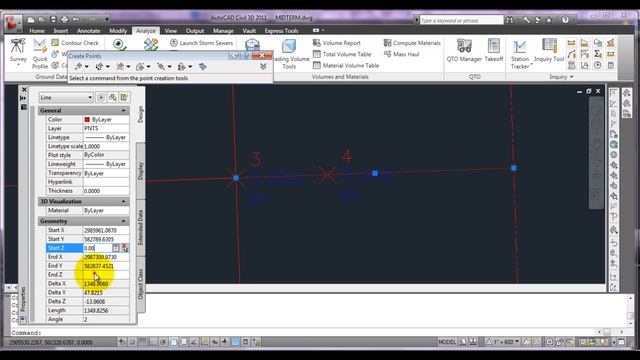Image resolution: width=640 pixels, height=360 pixels.
Task: Open the Express Tools ribbon tab
Action: pyautogui.click(x=281, y=31)
